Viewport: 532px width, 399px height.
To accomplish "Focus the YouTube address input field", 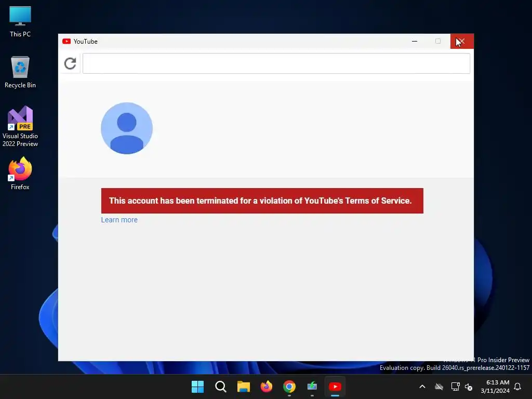I will click(x=276, y=63).
